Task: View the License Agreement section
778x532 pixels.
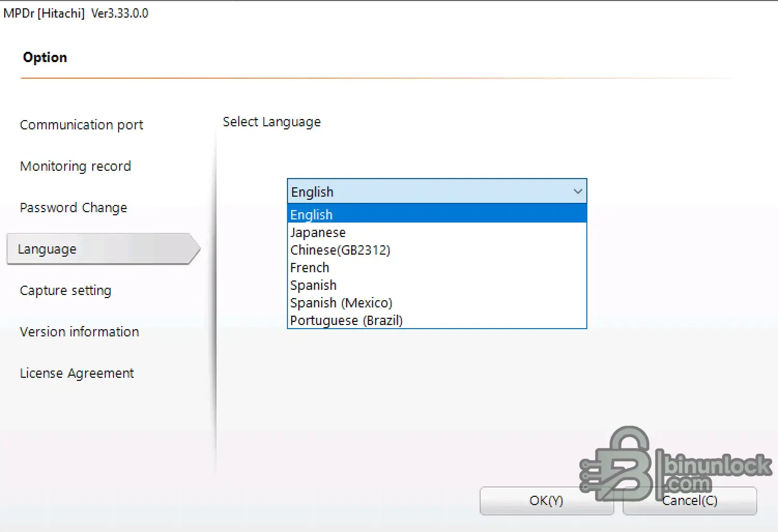Action: [x=77, y=373]
